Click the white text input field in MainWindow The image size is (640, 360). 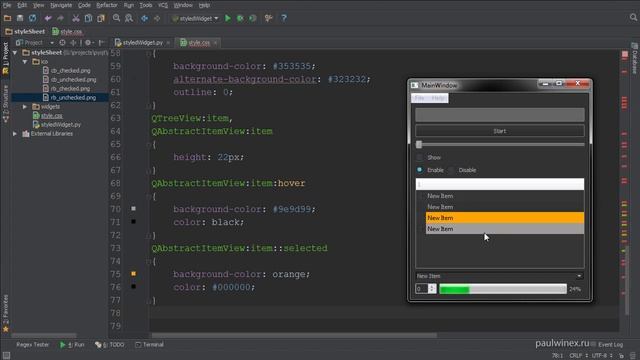(x=500, y=184)
